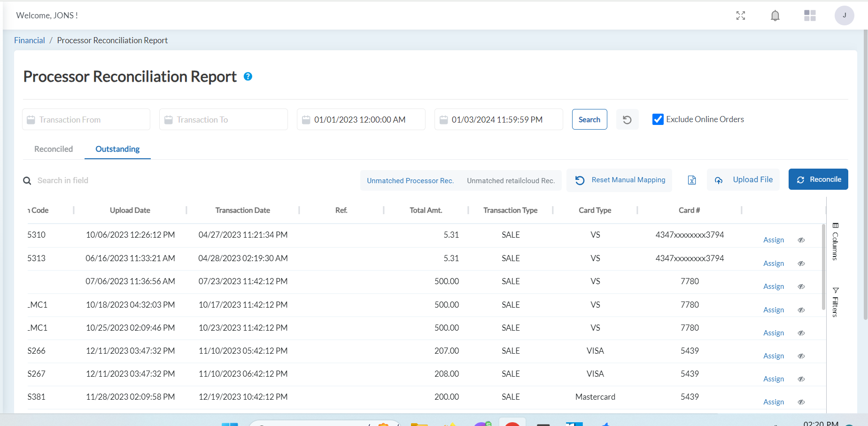The width and height of the screenshot is (868, 426).
Task: Click eye icon in row 5310
Action: (x=801, y=240)
